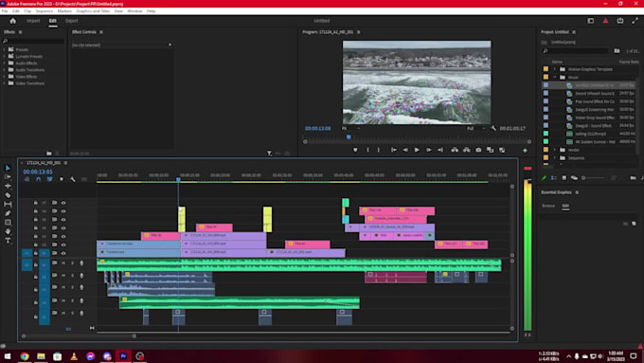Open the Workspaces icon at top right
Viewport: 644px width, 363px height.
[591, 21]
